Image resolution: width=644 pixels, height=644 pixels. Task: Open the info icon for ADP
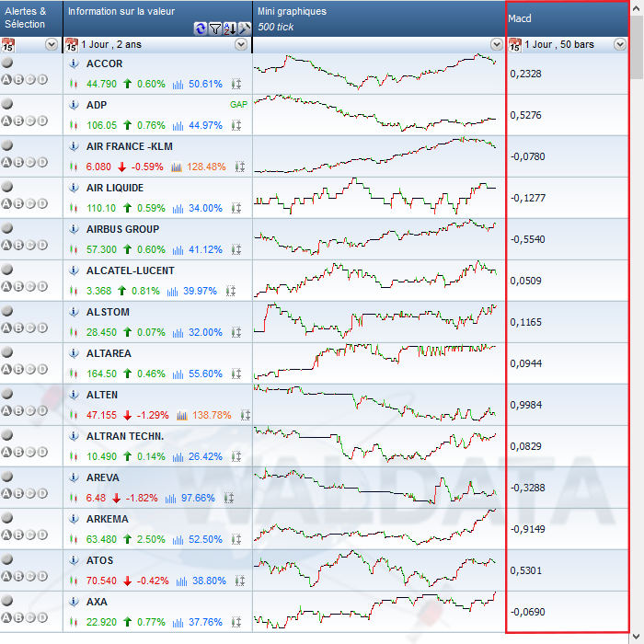tap(74, 105)
